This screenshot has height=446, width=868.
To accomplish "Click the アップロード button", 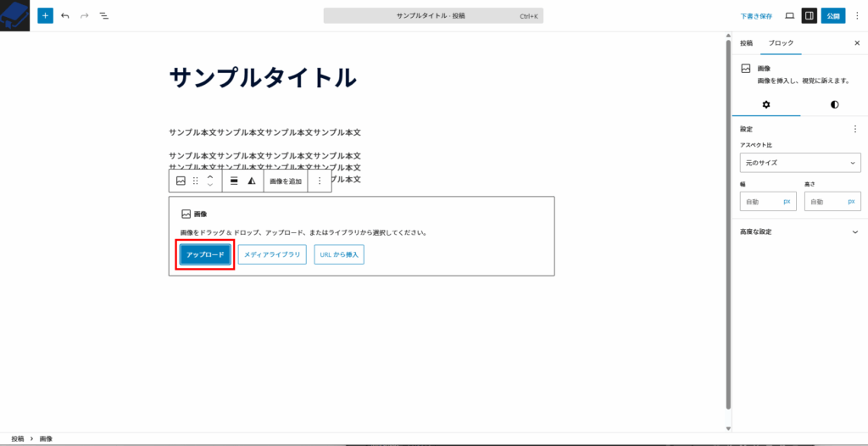I will point(205,254).
